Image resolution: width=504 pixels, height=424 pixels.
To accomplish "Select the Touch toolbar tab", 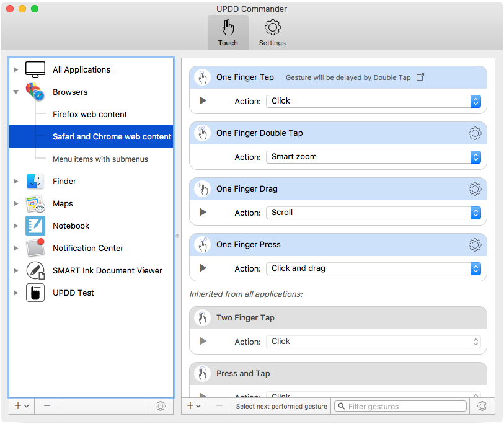I will point(228,33).
